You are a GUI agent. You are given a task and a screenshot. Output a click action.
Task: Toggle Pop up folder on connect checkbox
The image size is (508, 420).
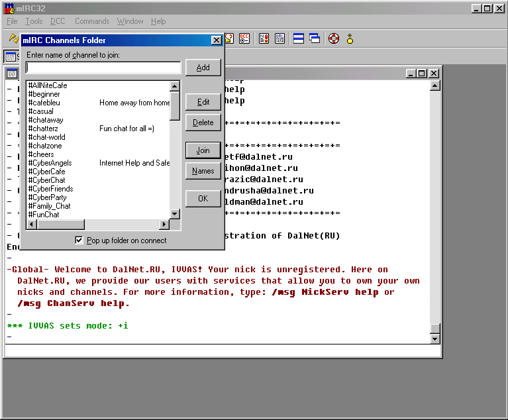79,240
